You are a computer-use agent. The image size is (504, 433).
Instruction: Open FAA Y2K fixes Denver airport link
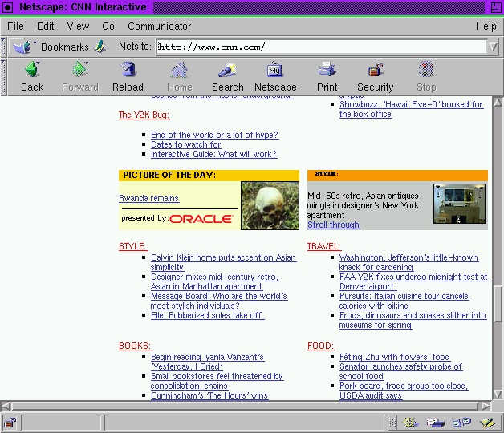tap(413, 281)
